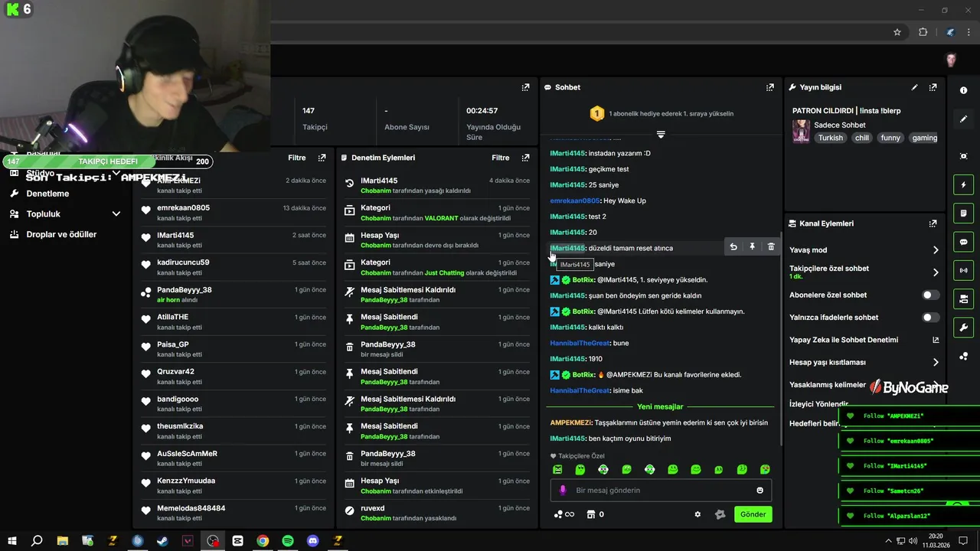The height and width of the screenshot is (551, 980).
Task: Click the chat bubble icon in right sidebar
Action: click(963, 242)
